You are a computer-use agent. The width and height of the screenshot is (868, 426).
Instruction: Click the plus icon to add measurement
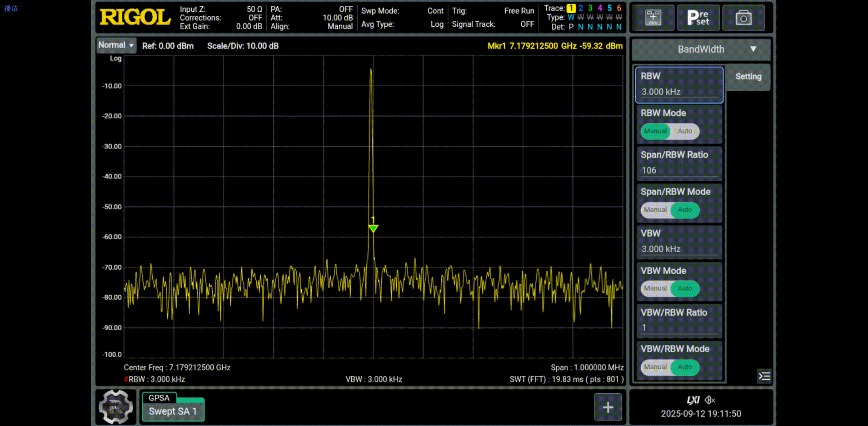(x=608, y=407)
